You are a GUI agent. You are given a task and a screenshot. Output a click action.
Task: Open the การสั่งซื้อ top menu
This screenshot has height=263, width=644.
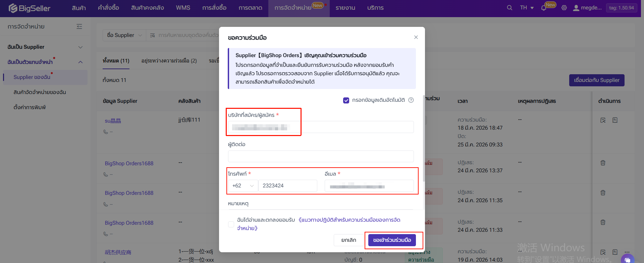tap(214, 8)
